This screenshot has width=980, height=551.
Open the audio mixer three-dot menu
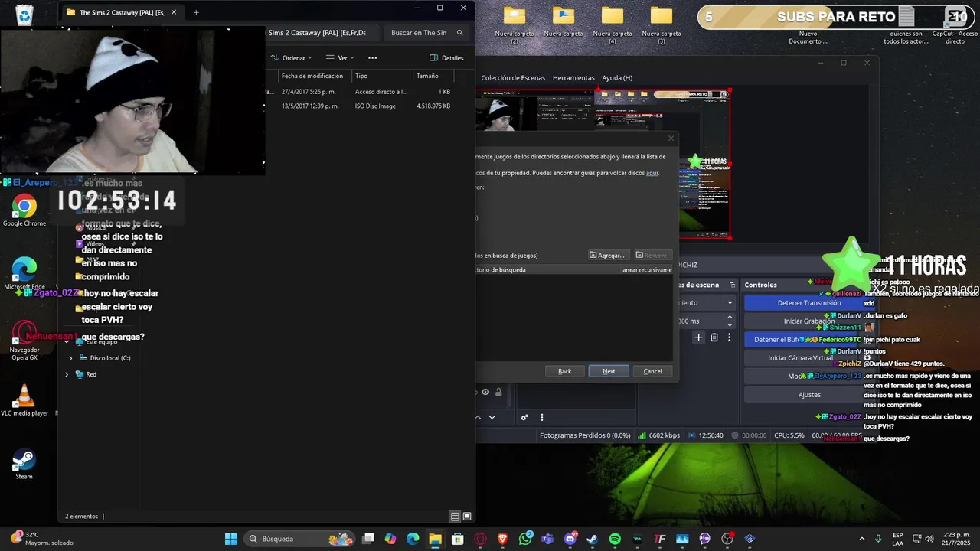coord(542,417)
